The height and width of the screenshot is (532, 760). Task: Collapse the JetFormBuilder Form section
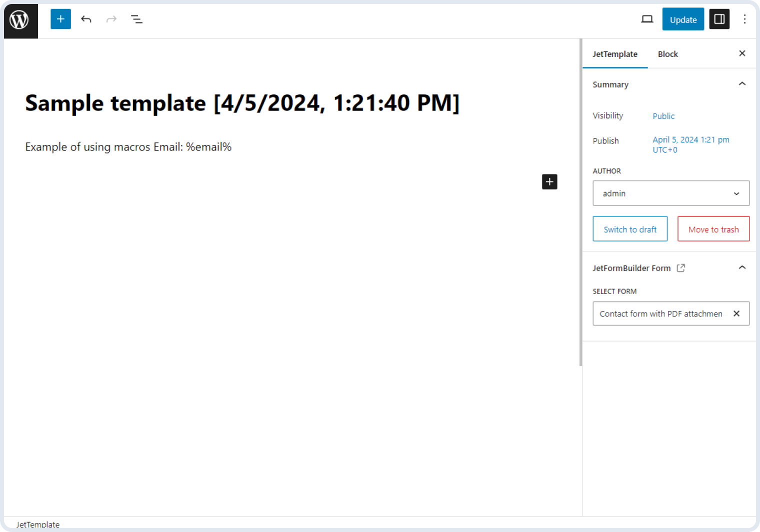click(x=742, y=267)
